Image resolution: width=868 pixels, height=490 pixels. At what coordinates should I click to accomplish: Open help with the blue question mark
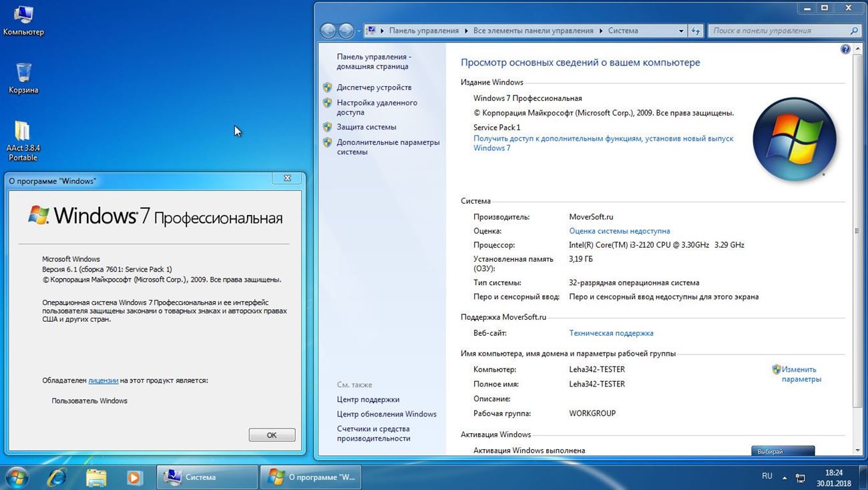tap(845, 49)
